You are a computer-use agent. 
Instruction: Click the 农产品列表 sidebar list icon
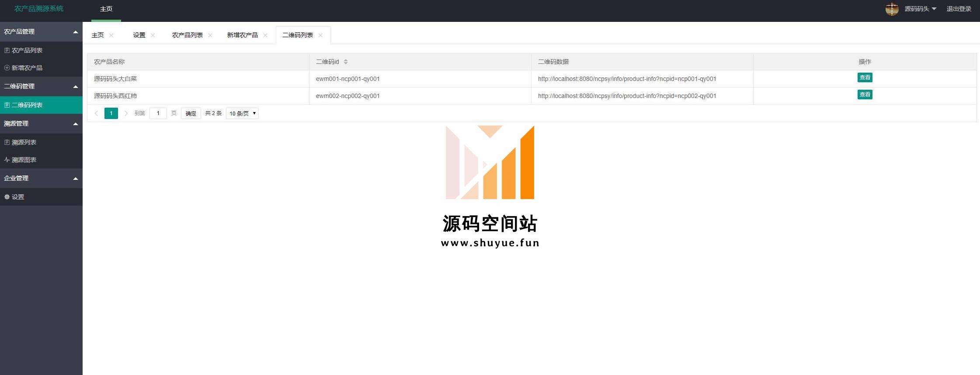click(x=7, y=50)
